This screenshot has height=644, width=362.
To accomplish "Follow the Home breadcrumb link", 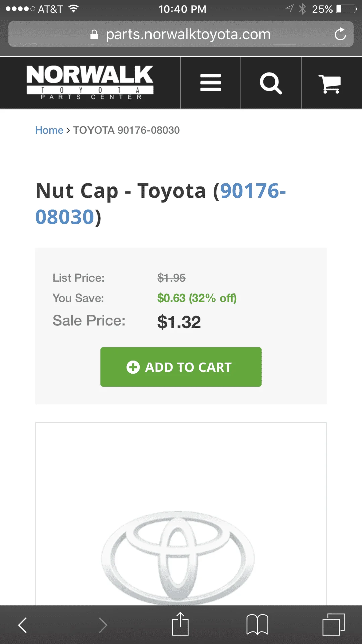I will (49, 130).
